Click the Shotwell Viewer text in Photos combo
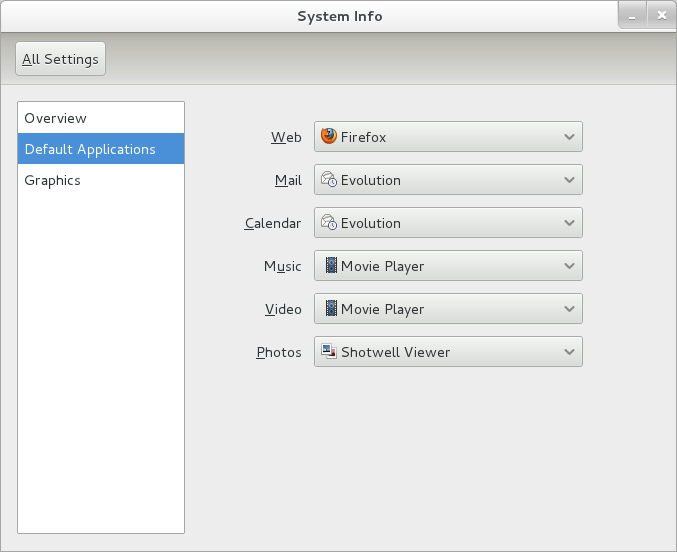Screen dimensions: 677x552 395,352
